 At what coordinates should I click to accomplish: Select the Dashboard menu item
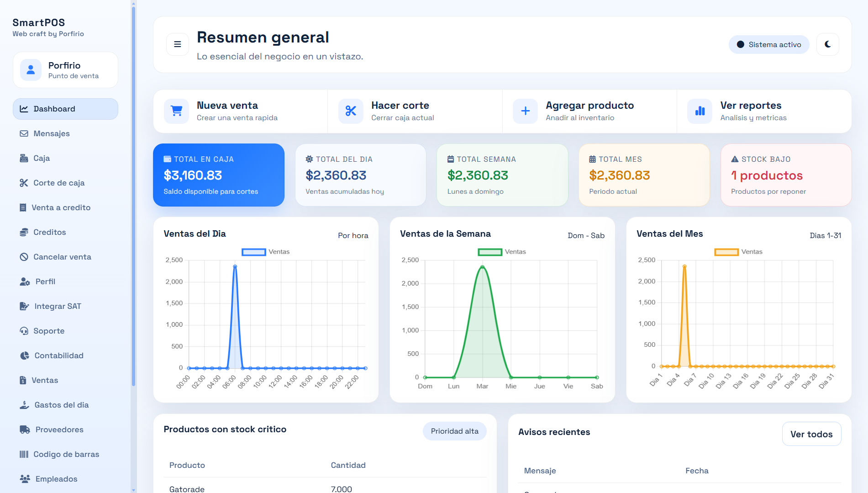pyautogui.click(x=65, y=109)
